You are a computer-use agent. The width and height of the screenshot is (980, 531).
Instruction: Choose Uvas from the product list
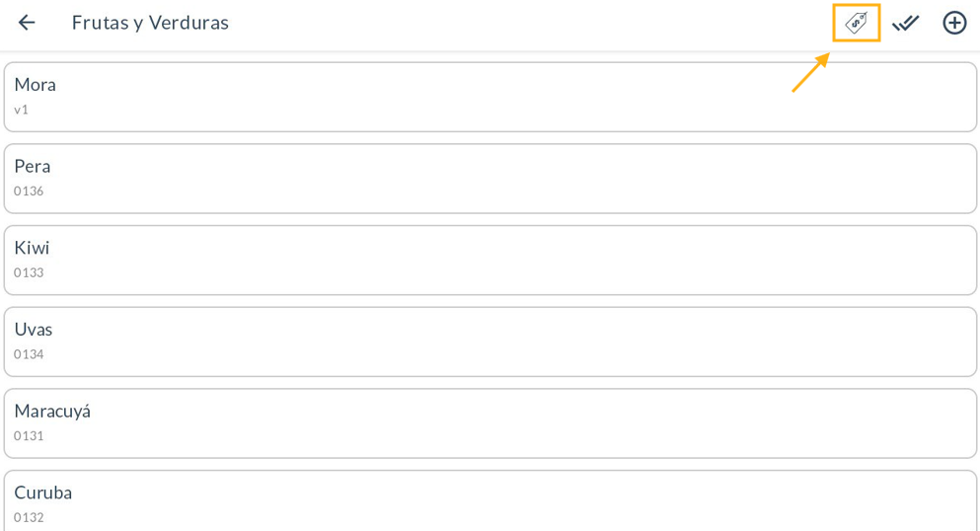pos(34,330)
